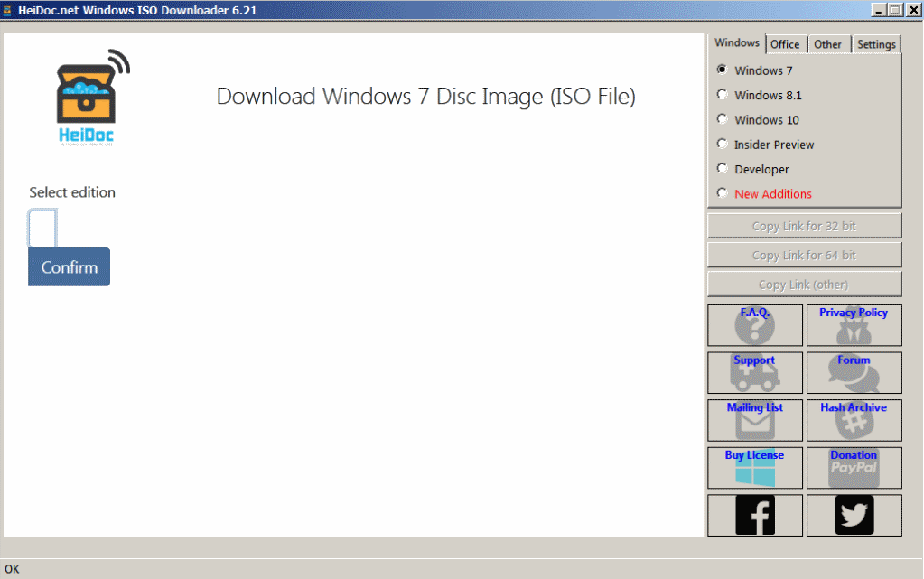Open the Other tab
Viewport: 924px width, 579px height.
coord(827,44)
